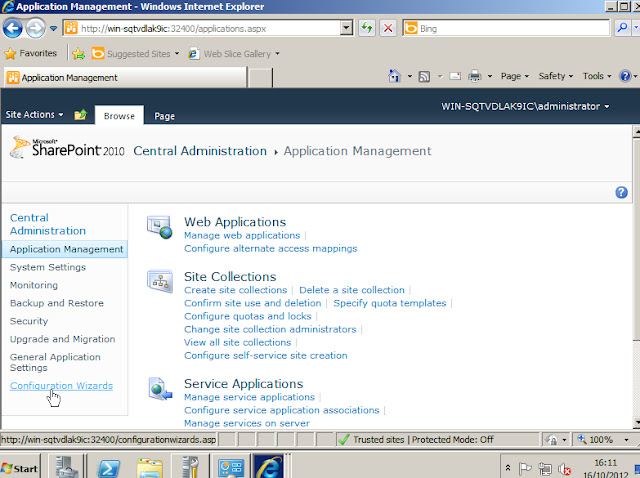This screenshot has height=478, width=640.
Task: Open the Home button dropdown arrow
Action: (409, 76)
